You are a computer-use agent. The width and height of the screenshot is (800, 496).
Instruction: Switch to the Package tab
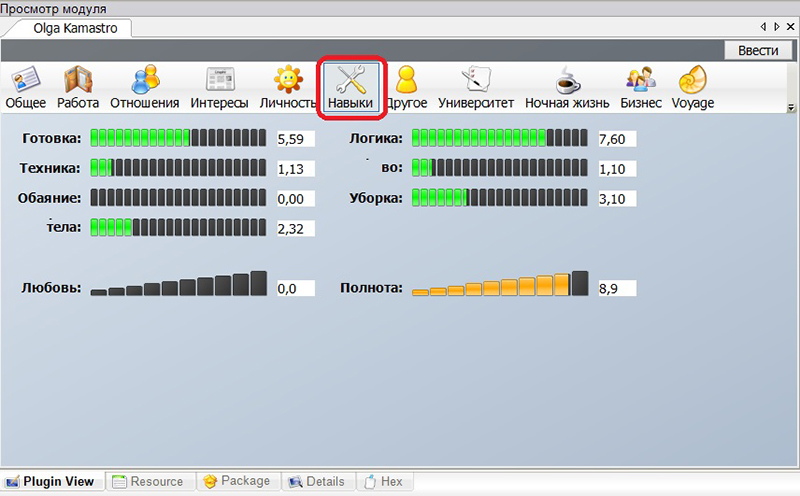click(236, 481)
